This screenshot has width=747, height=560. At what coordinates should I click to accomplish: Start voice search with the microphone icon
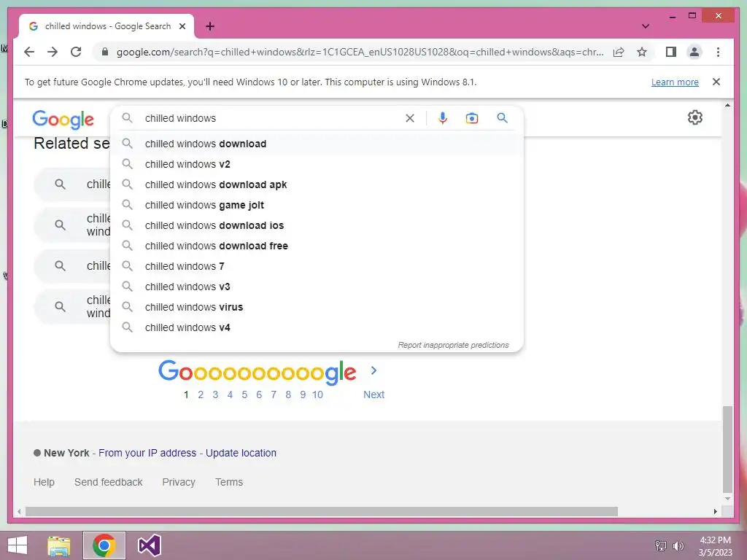(443, 118)
